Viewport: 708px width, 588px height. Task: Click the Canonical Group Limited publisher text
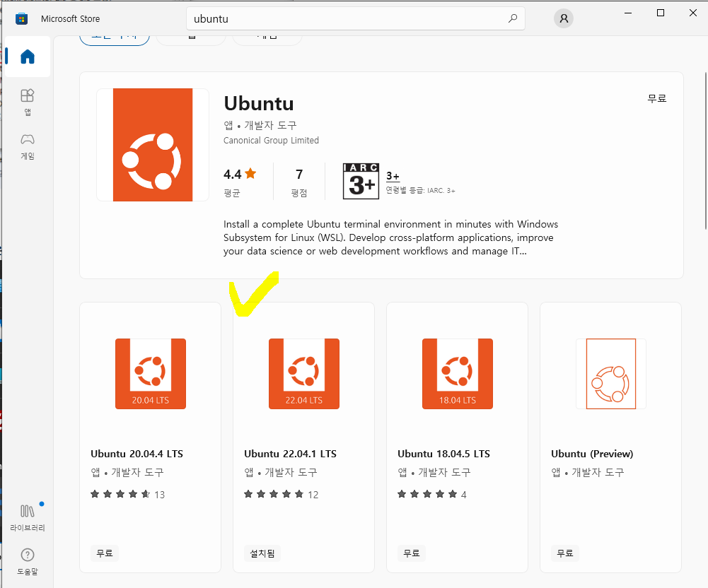[271, 141]
